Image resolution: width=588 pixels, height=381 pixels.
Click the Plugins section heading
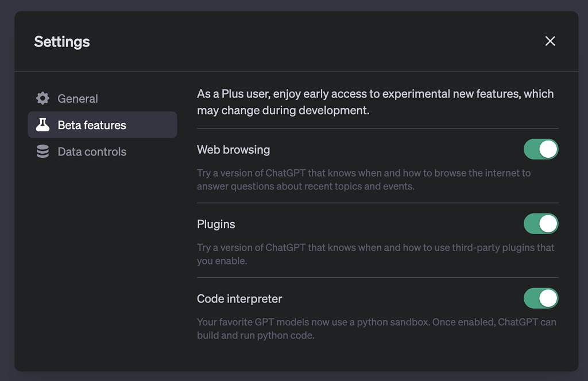click(x=216, y=224)
